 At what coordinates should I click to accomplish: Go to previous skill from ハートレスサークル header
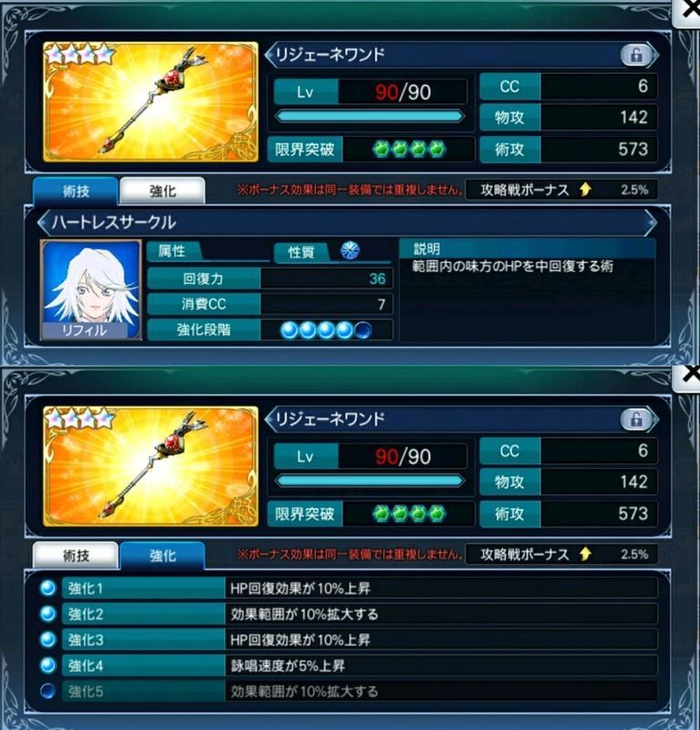[43, 222]
